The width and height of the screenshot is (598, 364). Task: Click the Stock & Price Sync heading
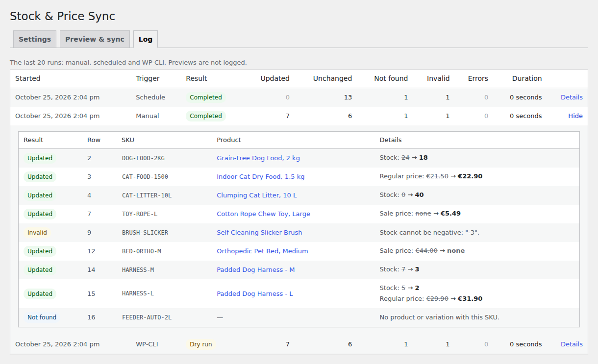[x=62, y=16]
